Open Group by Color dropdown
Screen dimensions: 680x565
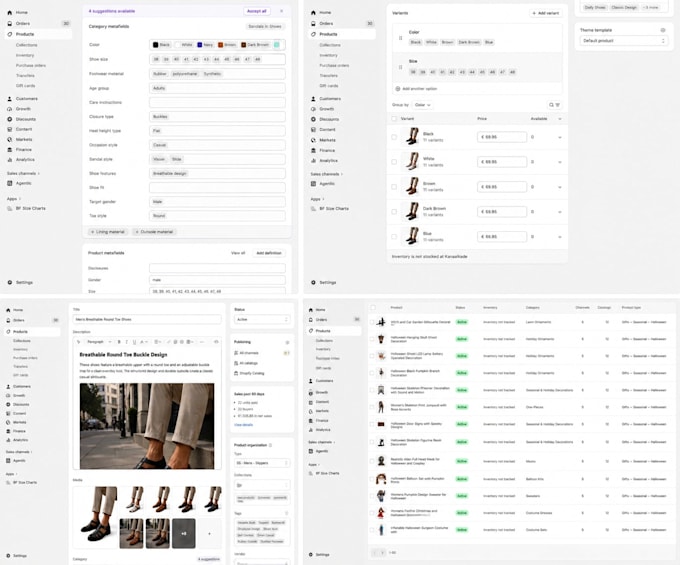point(422,105)
